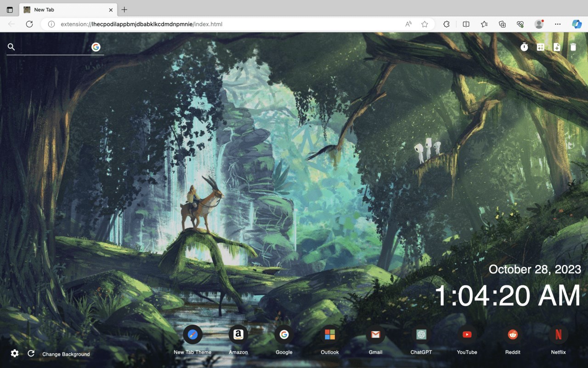Open the Collections icon
The width and height of the screenshot is (588, 368).
pyautogui.click(x=502, y=24)
